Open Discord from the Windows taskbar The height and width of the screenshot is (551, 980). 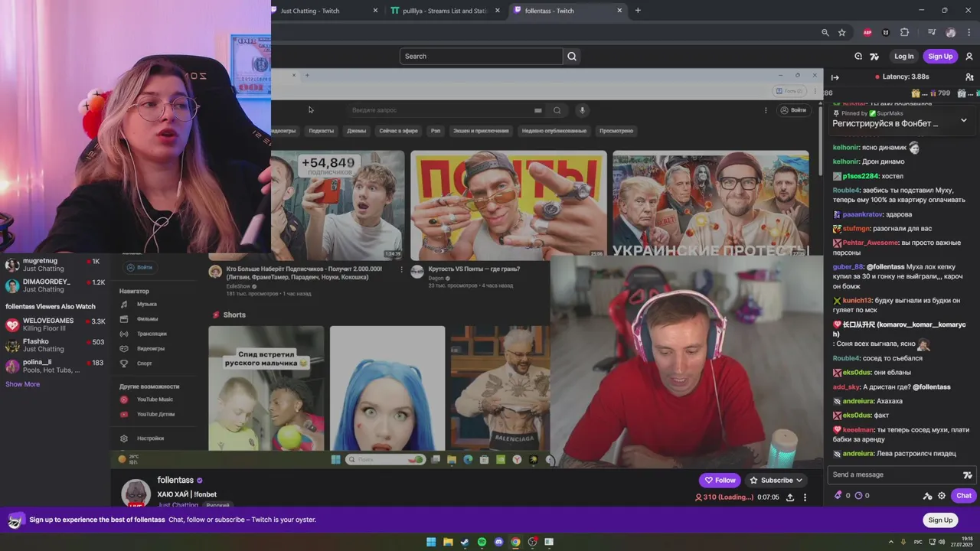click(x=498, y=542)
